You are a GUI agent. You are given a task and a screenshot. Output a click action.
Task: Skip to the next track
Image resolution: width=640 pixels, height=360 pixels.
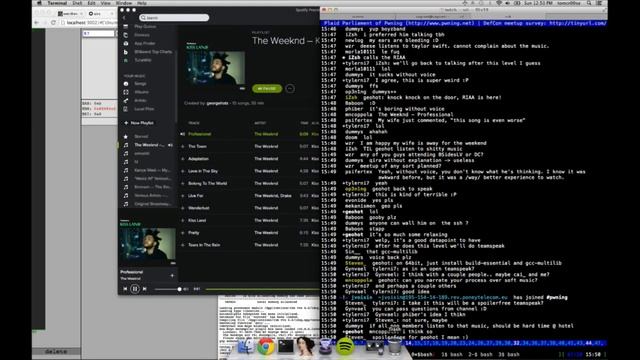[x=144, y=289]
